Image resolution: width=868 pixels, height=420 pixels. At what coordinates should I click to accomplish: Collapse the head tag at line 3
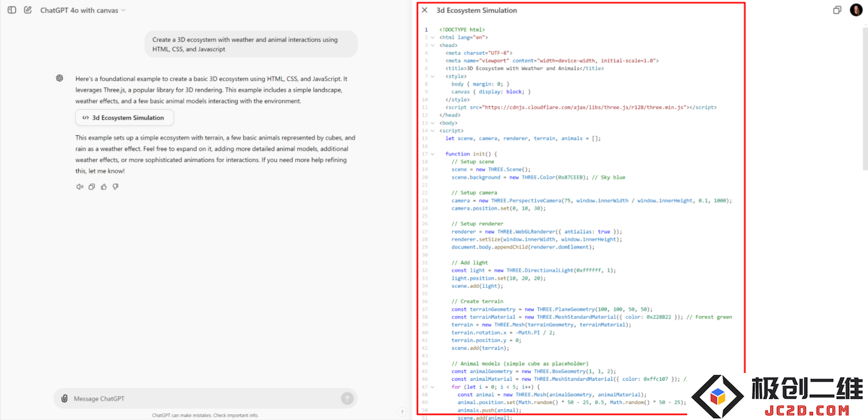point(433,45)
